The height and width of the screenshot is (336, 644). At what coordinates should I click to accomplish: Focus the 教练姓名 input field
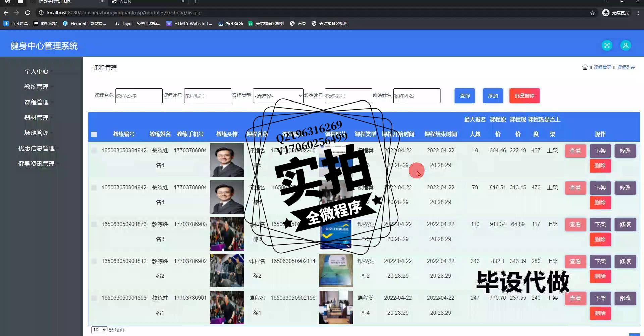click(417, 96)
